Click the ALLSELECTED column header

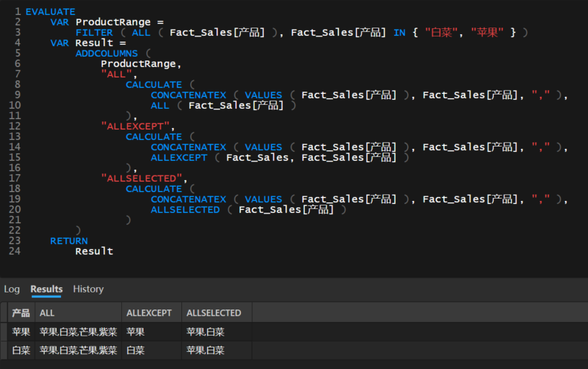(217, 312)
